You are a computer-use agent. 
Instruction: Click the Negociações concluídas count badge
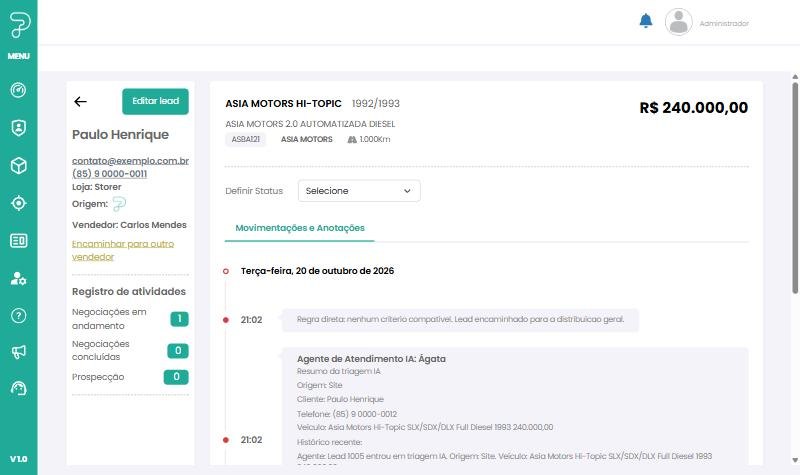pyautogui.click(x=178, y=351)
